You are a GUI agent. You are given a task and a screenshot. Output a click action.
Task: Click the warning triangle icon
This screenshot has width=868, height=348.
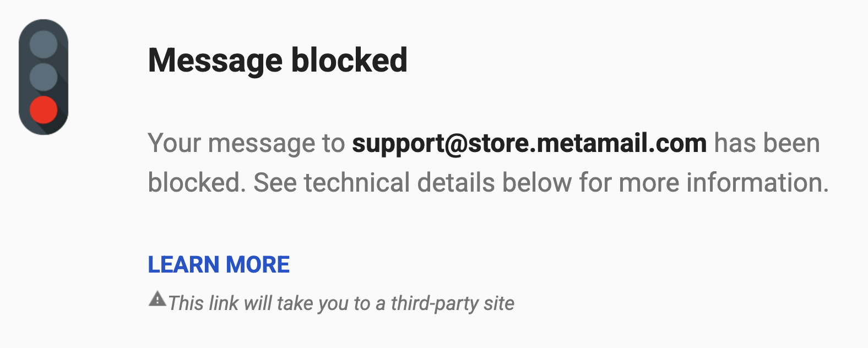[x=157, y=299]
